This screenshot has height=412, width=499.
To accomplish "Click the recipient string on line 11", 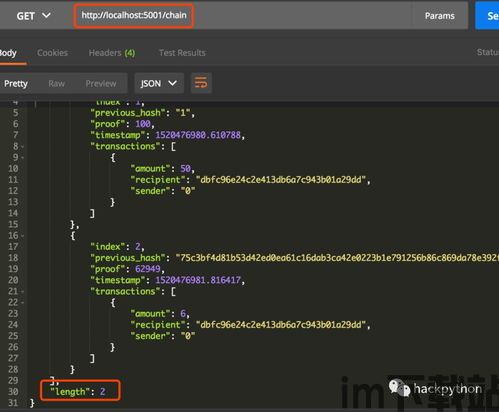I will click(x=281, y=180).
